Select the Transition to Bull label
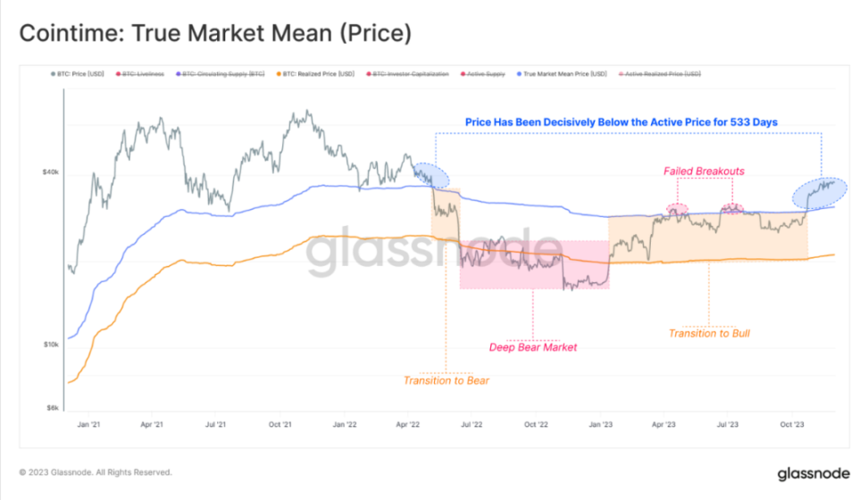This screenshot has height=500, width=868. tap(709, 333)
